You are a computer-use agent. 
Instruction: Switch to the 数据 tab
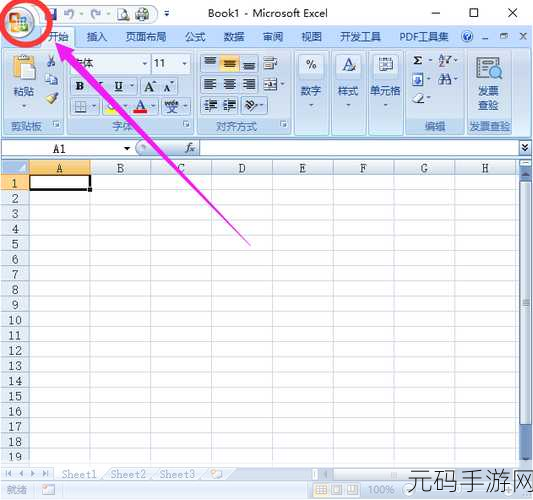coord(234,37)
